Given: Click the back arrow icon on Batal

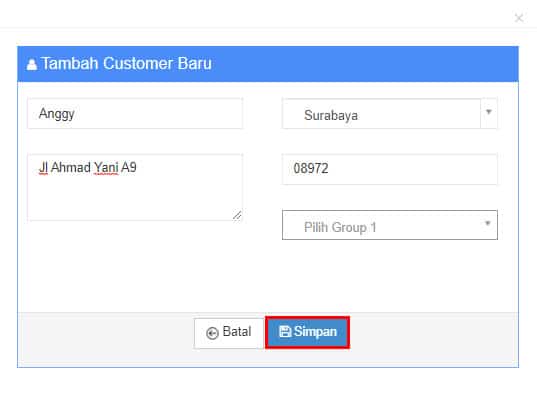Looking at the screenshot, I should click(212, 333).
